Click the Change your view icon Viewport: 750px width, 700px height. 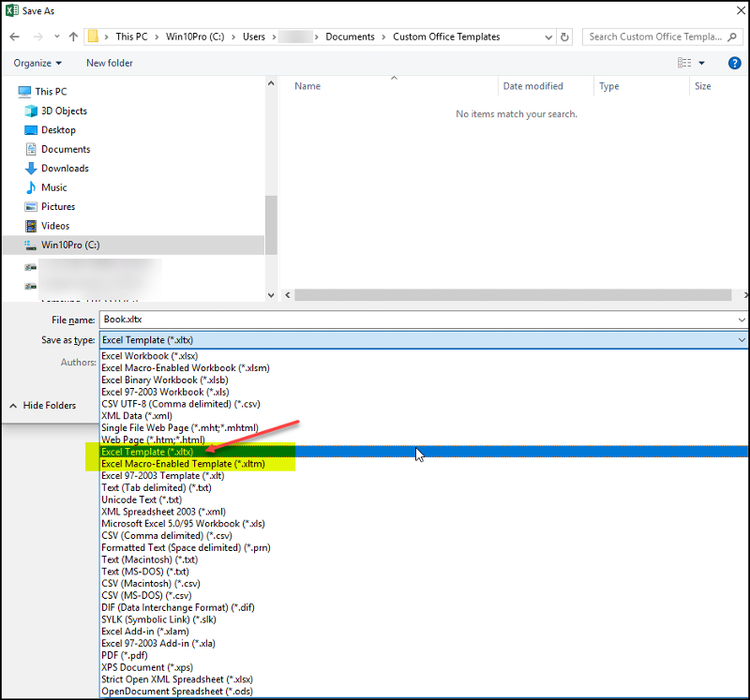coord(684,63)
